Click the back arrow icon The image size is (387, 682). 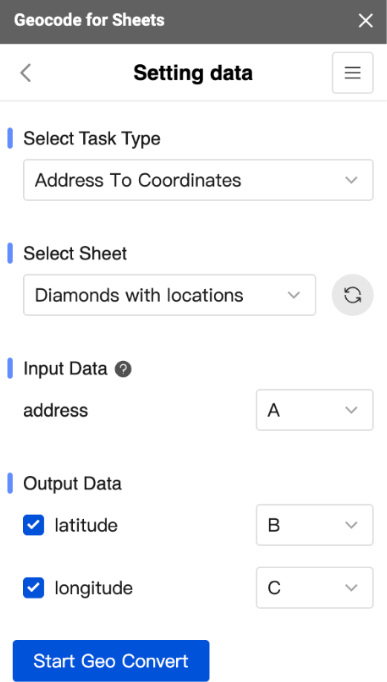point(26,73)
